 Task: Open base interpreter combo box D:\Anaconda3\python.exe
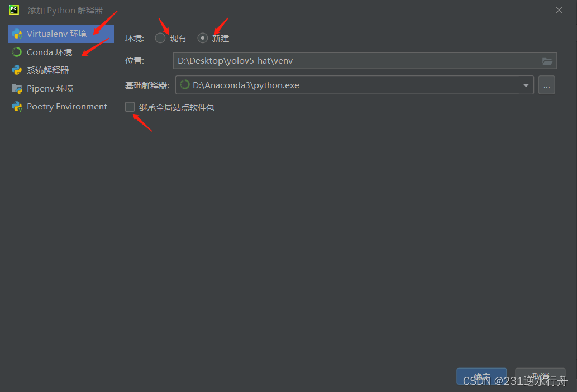(x=355, y=85)
